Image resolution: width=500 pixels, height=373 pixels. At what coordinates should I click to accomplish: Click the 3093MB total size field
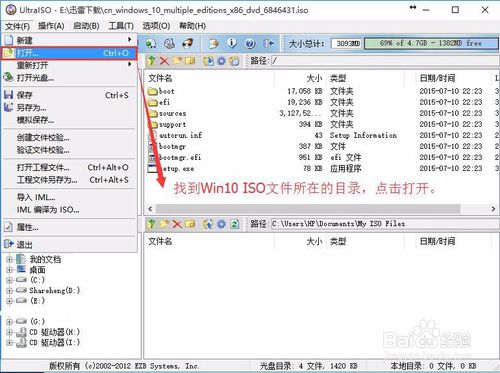[347, 43]
